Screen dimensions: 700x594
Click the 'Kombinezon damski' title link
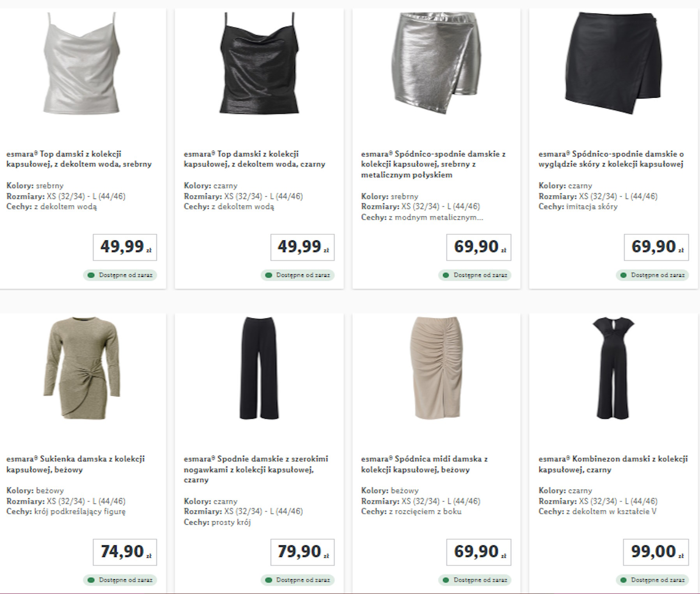pyautogui.click(x=613, y=464)
